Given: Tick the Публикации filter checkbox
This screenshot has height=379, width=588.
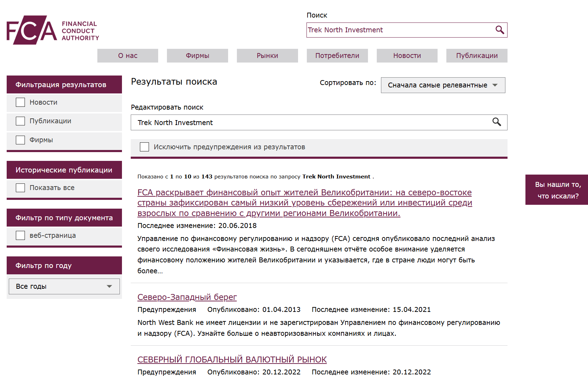Looking at the screenshot, I should pyautogui.click(x=20, y=121).
